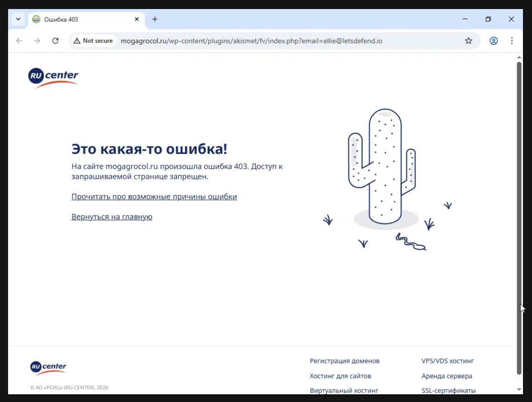Click the URL address bar text
The image size is (532, 402).
pos(251,41)
